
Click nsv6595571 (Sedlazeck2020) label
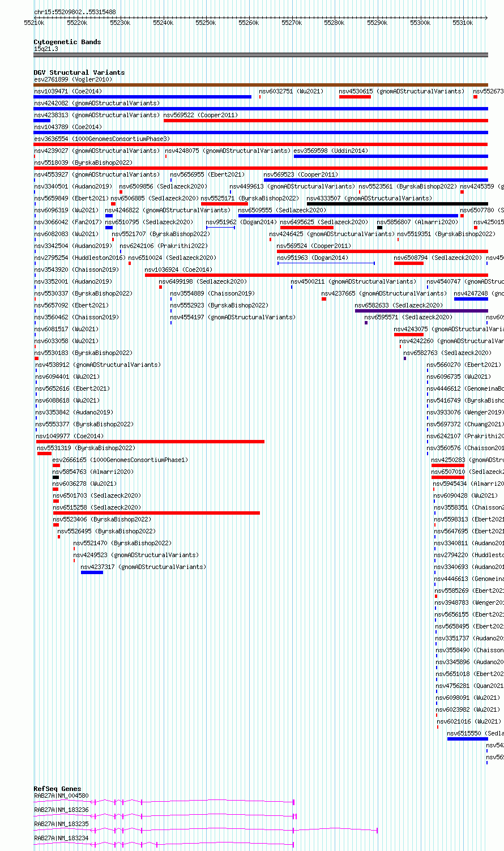pos(408,317)
